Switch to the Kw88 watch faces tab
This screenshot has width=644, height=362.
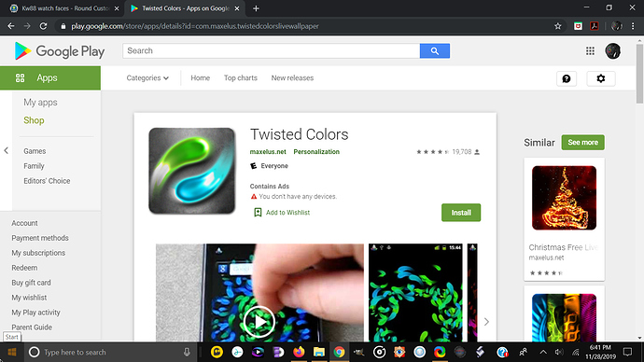(64, 8)
